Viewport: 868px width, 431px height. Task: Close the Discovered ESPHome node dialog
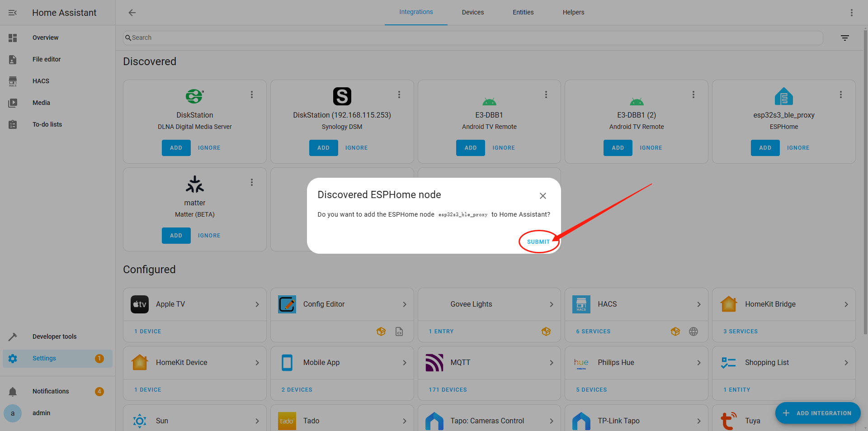(542, 196)
